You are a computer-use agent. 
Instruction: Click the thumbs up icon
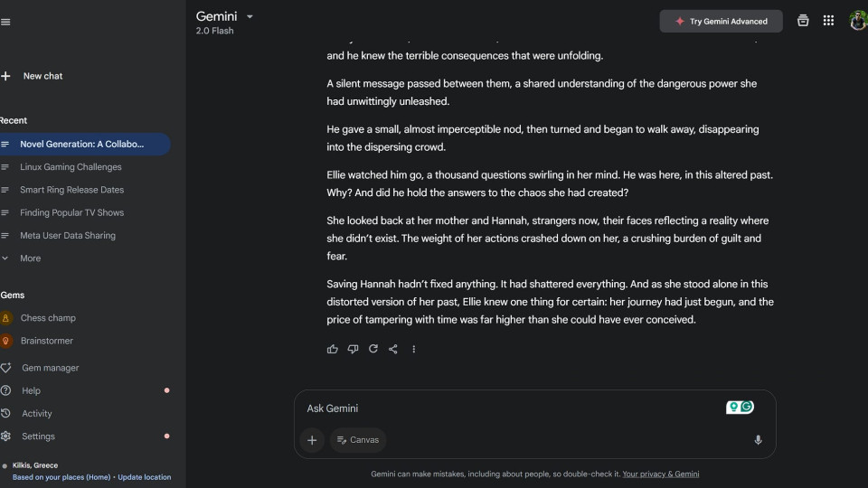click(x=333, y=349)
